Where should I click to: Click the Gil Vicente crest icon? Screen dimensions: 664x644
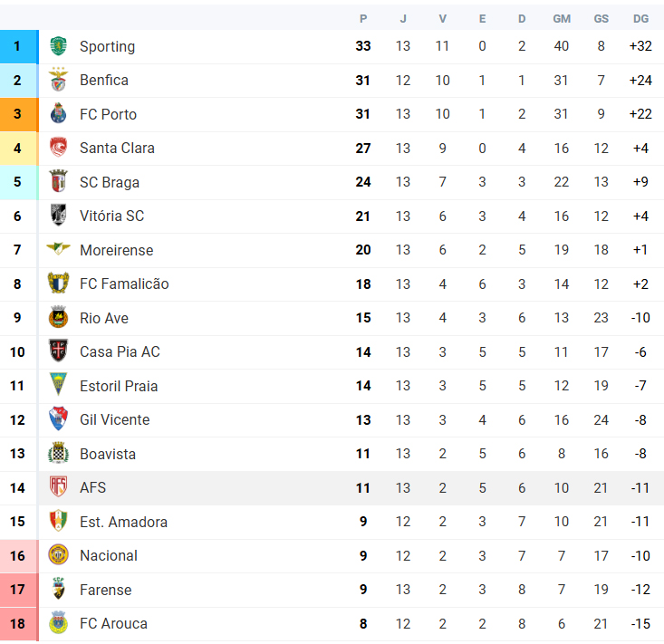click(59, 418)
